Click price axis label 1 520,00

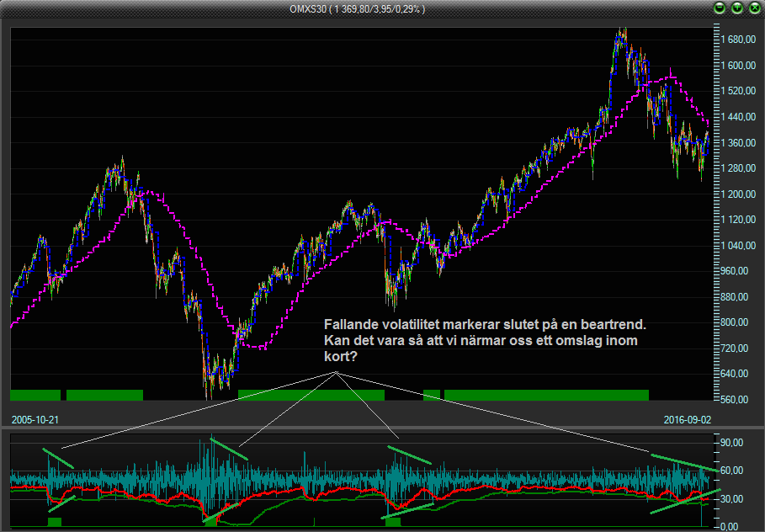coord(738,91)
